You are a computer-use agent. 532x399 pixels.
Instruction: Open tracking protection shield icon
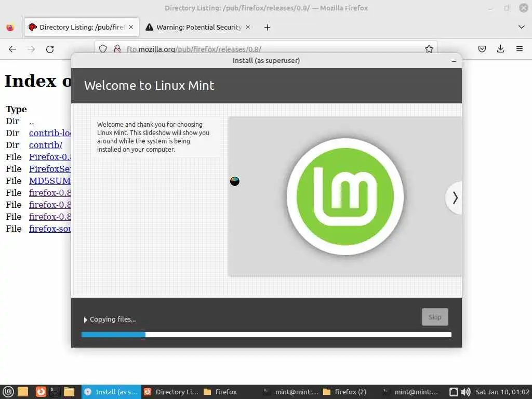pos(103,49)
